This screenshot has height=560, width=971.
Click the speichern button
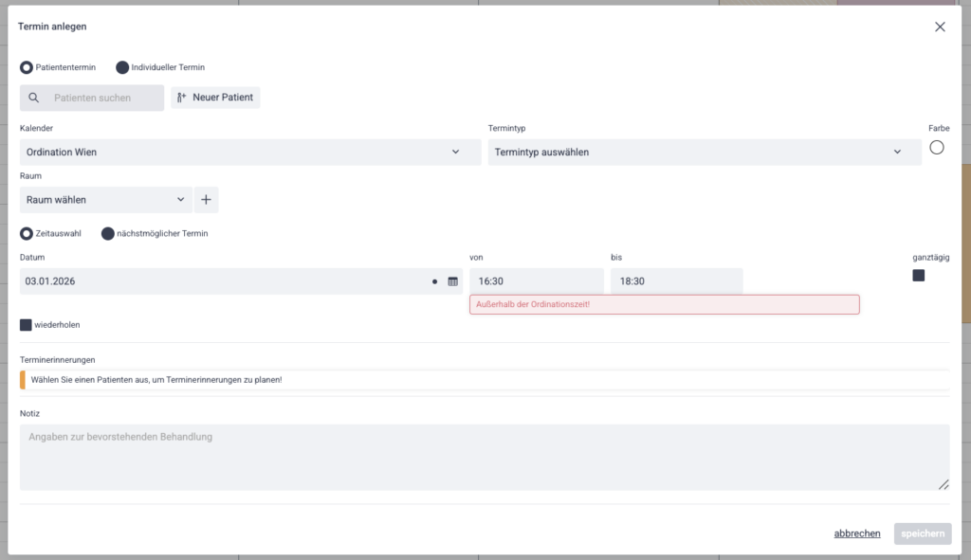click(922, 533)
